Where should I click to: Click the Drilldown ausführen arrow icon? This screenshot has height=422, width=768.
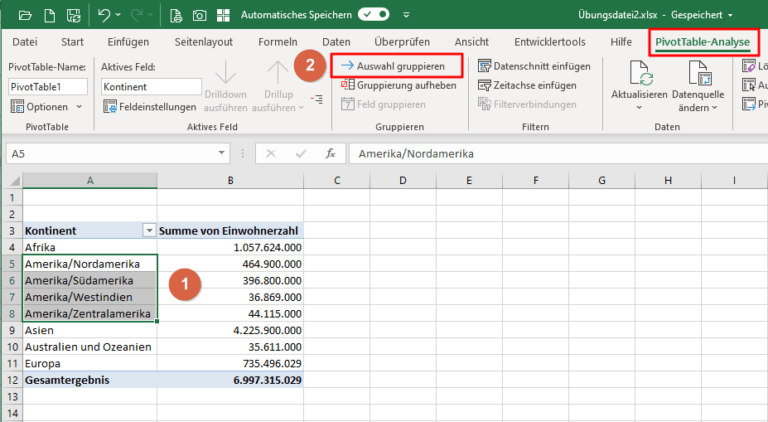pos(225,72)
